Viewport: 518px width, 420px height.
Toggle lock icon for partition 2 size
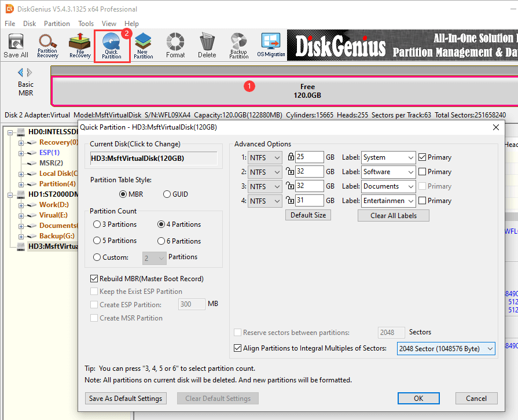tap(290, 172)
